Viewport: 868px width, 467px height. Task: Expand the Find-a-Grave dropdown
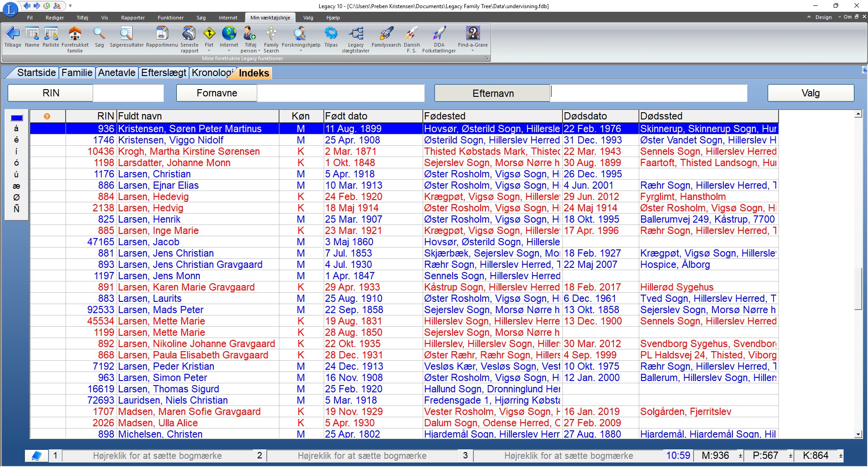click(472, 51)
